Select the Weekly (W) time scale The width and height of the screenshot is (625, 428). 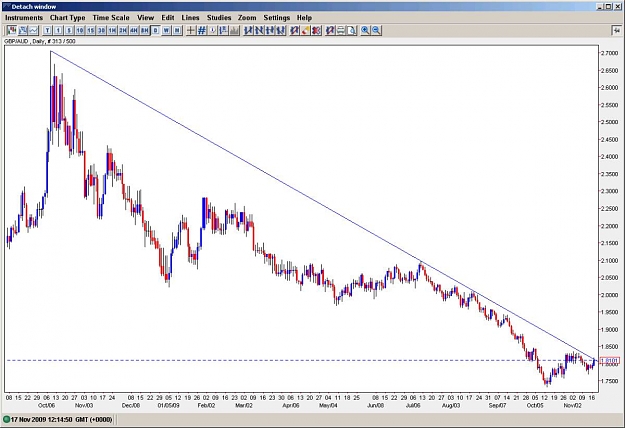(x=166, y=30)
